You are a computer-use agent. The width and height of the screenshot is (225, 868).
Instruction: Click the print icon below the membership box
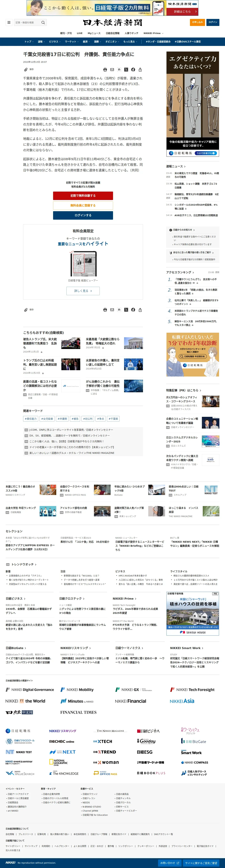(105, 310)
